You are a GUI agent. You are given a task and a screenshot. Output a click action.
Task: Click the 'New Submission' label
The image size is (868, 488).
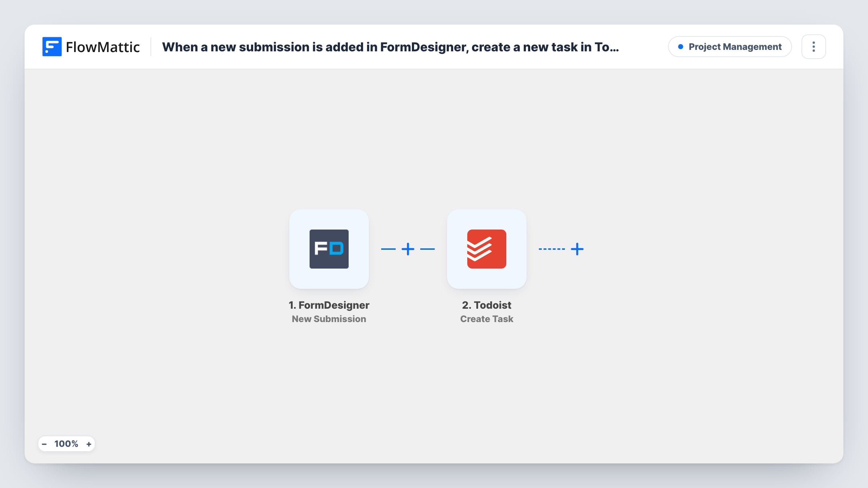(329, 319)
